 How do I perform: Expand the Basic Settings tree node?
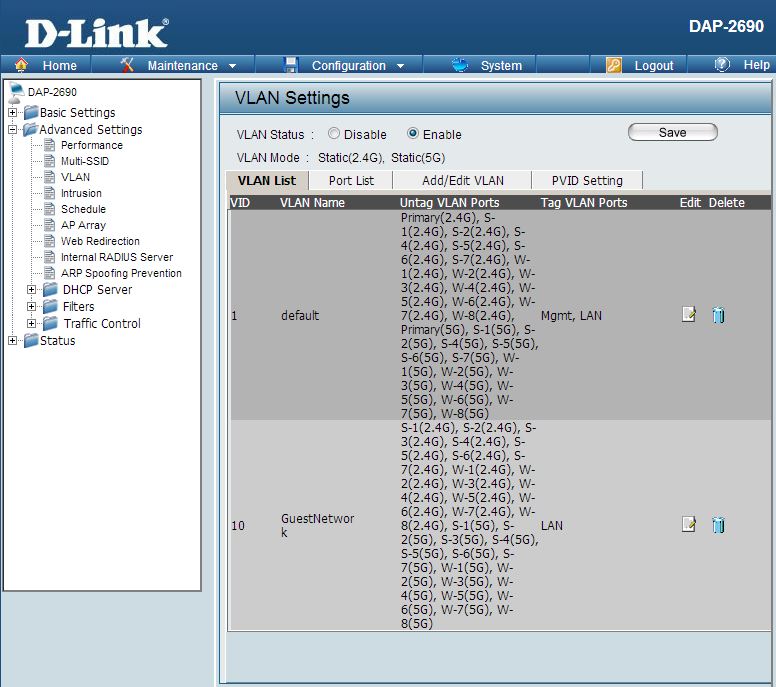click(x=12, y=113)
